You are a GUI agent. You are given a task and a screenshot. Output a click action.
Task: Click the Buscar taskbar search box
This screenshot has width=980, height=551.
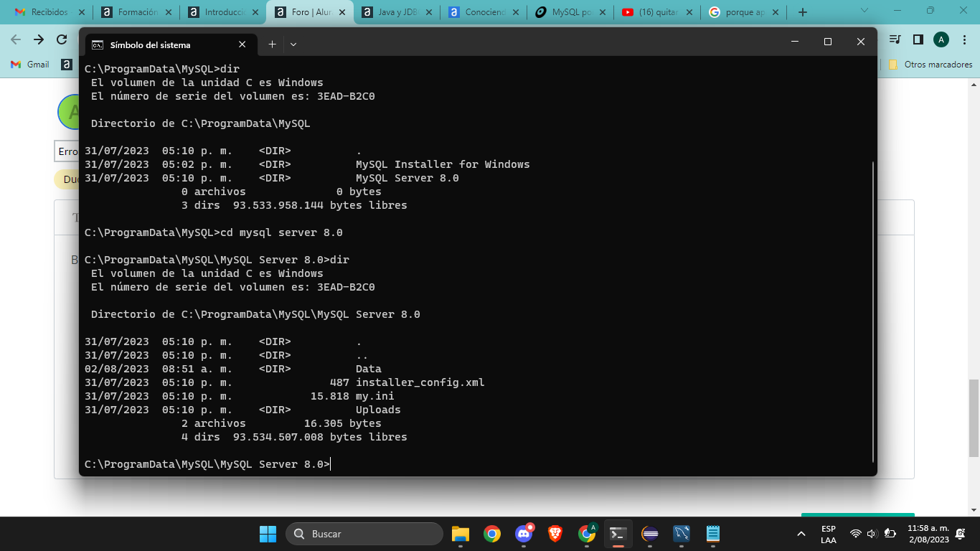tap(364, 534)
